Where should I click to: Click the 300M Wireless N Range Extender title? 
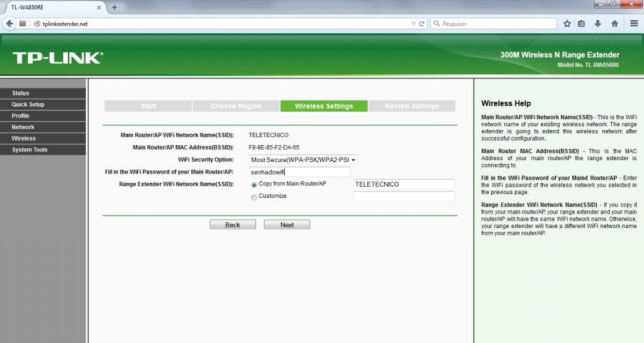pyautogui.click(x=559, y=55)
